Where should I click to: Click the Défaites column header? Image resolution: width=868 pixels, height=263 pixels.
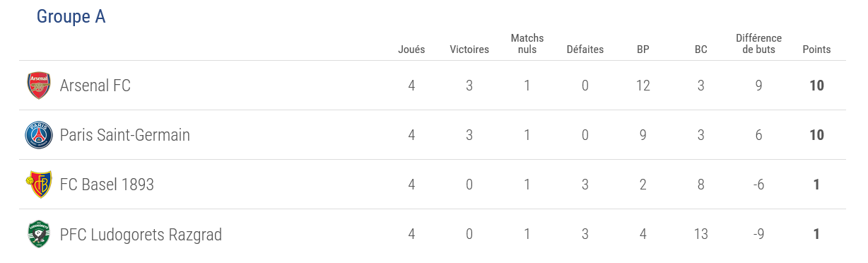[x=585, y=49]
